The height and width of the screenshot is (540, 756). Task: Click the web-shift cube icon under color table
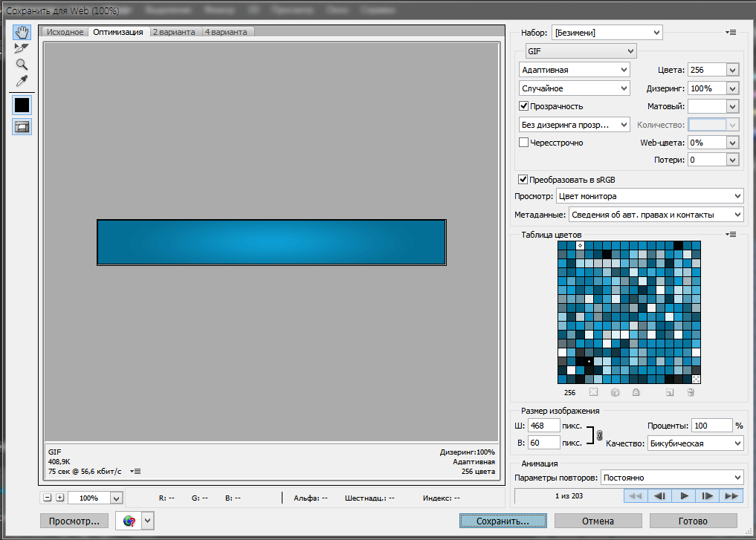(615, 392)
